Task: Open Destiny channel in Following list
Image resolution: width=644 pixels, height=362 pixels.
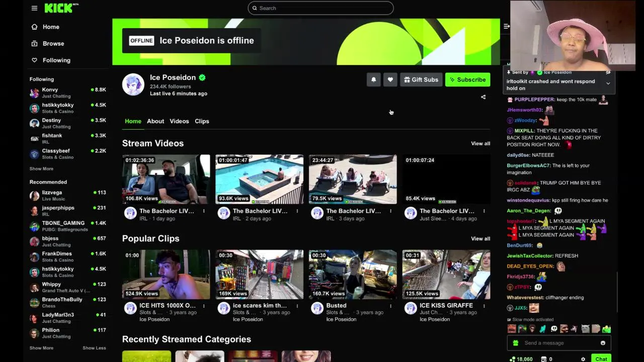Action: point(67,123)
